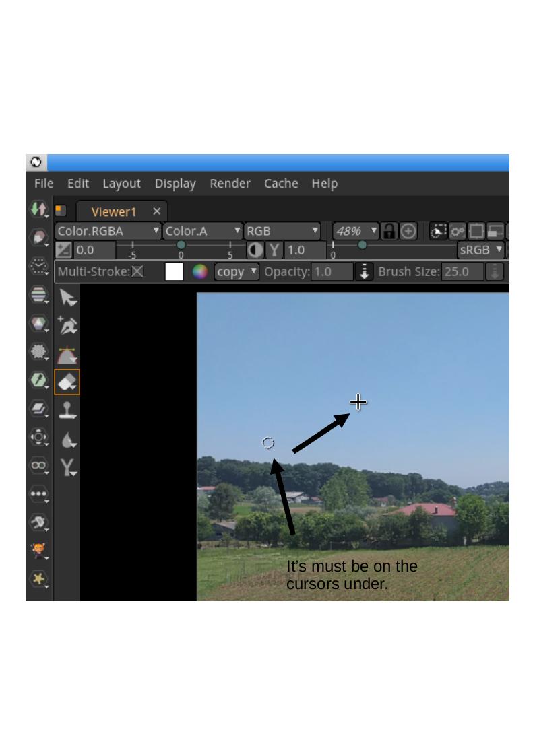The image size is (535, 756).
Task: Click the white paint color swatch
Action: [x=174, y=271]
